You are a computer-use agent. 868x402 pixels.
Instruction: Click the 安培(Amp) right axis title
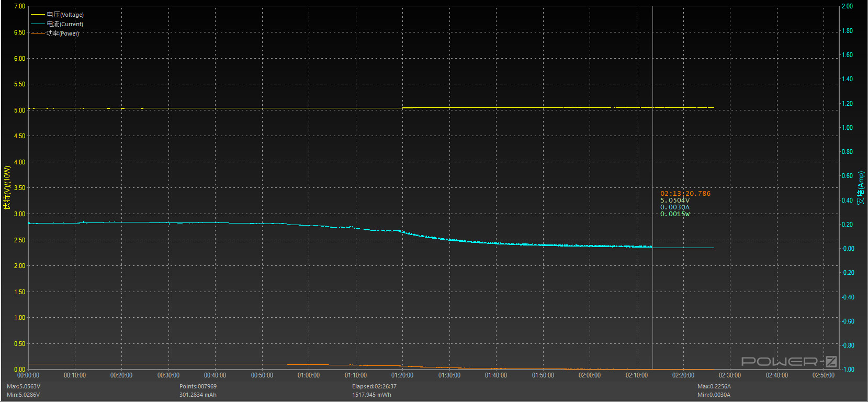861,187
